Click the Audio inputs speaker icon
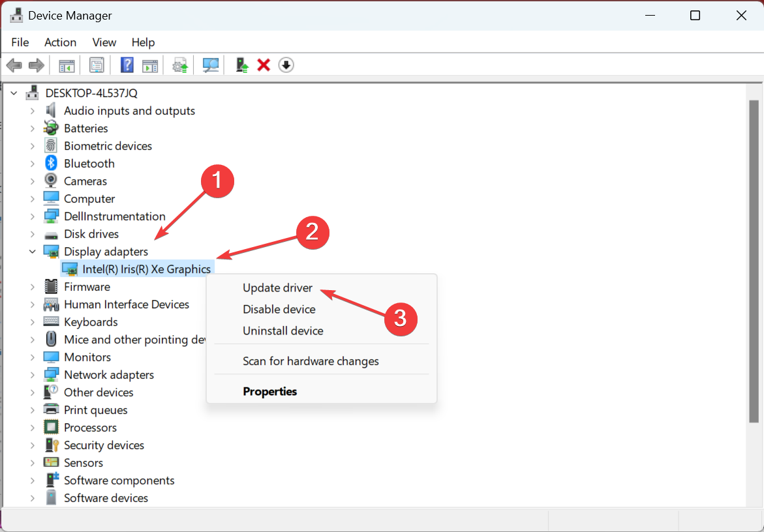 click(51, 110)
